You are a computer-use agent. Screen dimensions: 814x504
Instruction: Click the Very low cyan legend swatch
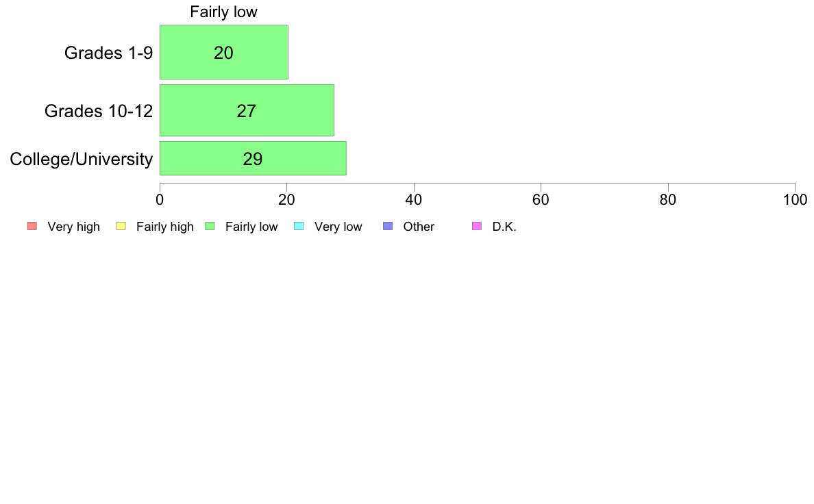point(299,226)
